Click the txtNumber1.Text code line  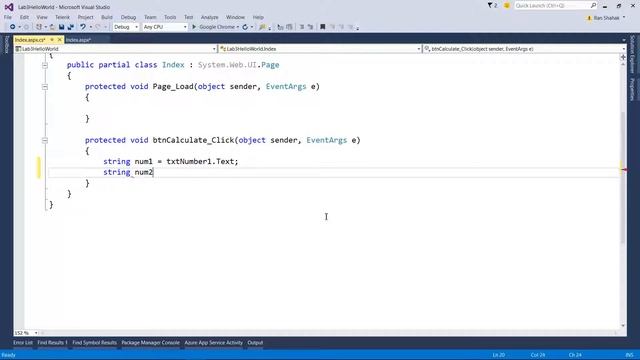pyautogui.click(x=171, y=162)
